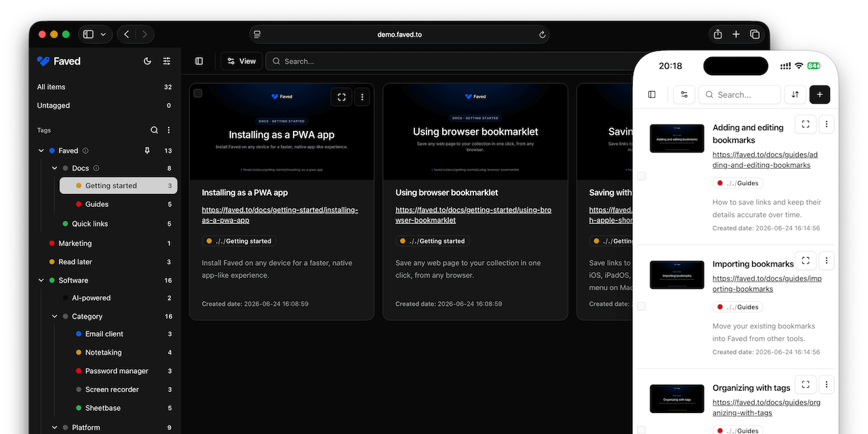This screenshot has width=868, height=434.
Task: Check the Importing bookmarks item checkbox
Action: click(642, 307)
